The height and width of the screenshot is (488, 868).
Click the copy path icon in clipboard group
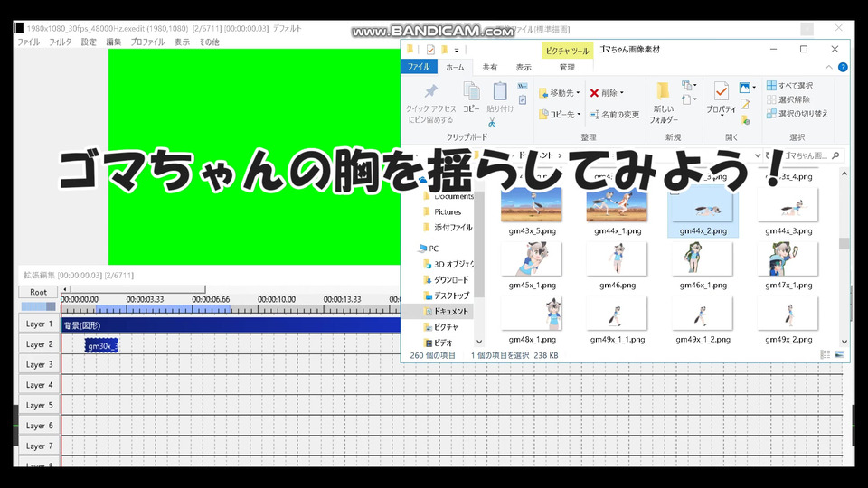[522, 87]
